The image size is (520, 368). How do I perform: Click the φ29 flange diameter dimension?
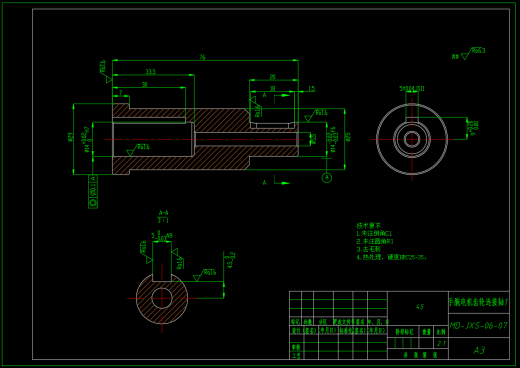coord(70,137)
